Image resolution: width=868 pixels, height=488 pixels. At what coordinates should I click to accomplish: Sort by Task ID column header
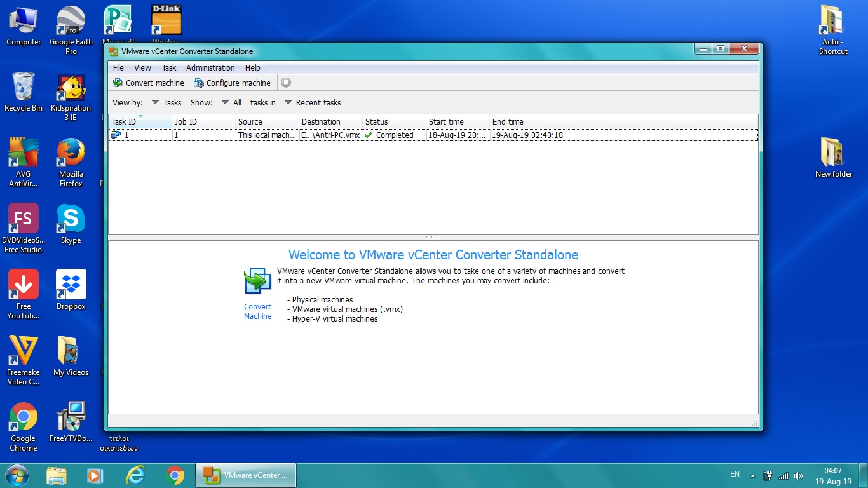[x=140, y=121]
